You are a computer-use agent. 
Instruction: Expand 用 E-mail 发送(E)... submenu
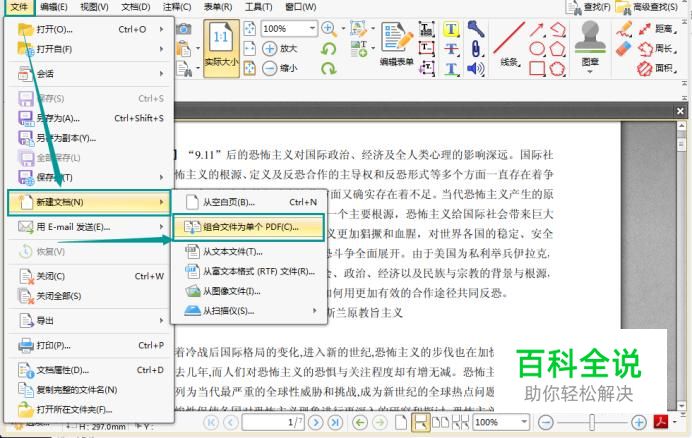pos(88,227)
